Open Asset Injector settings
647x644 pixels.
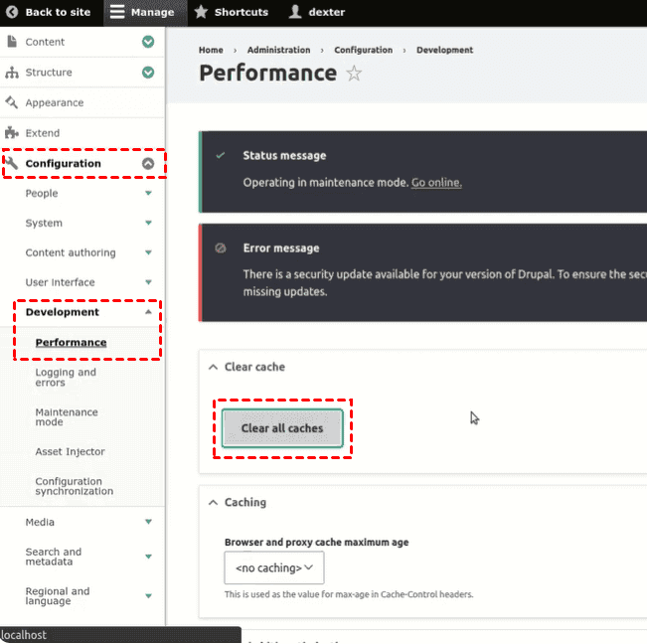pyautogui.click(x=71, y=452)
